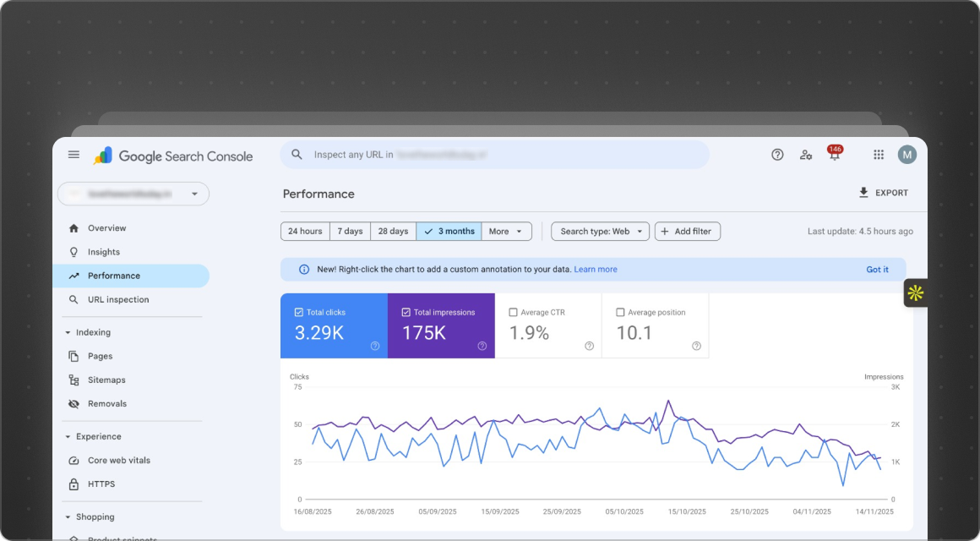Screen dimensions: 980x541
Task: Click help icon on Average position card
Action: click(696, 346)
